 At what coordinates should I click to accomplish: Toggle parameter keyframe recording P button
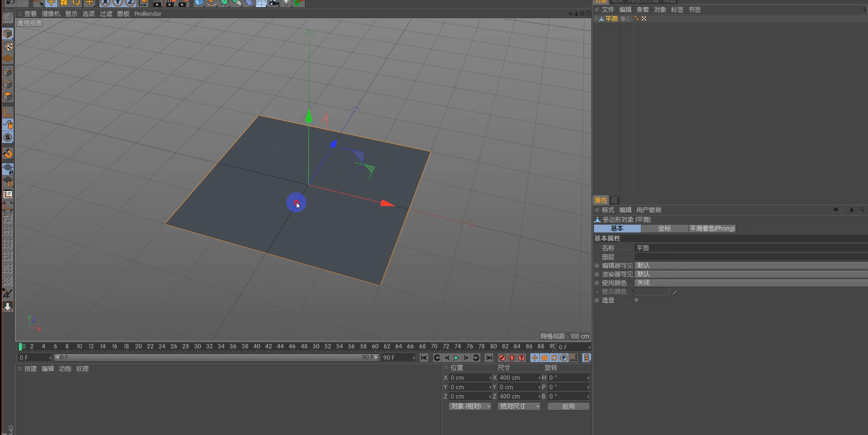coord(564,358)
